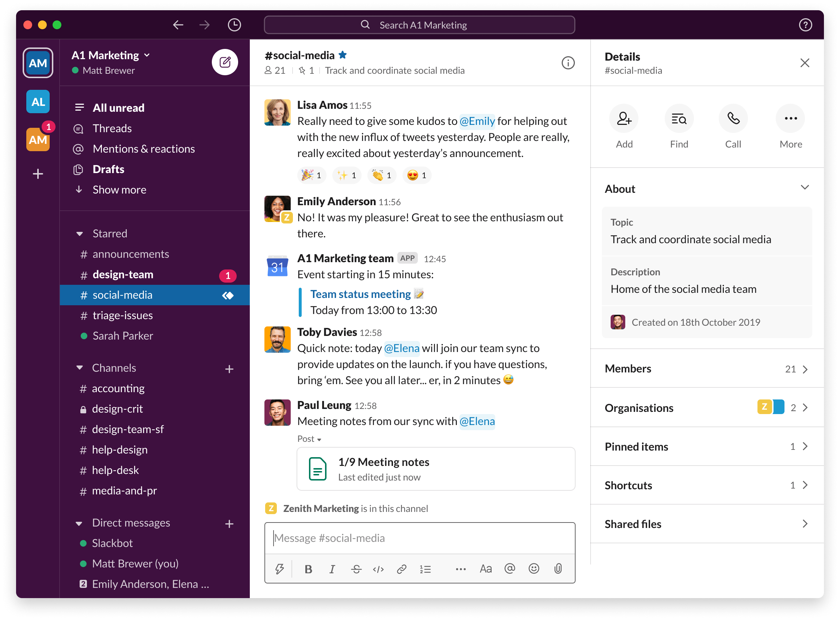This screenshot has height=620, width=840.
Task: Expand the About section in Details panel
Action: [x=803, y=188]
